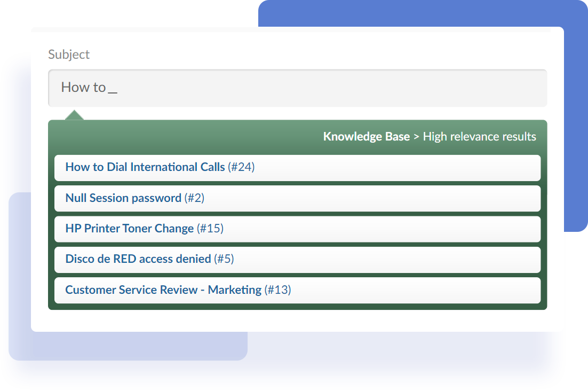
Task: Click the Subject input field
Action: point(297,88)
